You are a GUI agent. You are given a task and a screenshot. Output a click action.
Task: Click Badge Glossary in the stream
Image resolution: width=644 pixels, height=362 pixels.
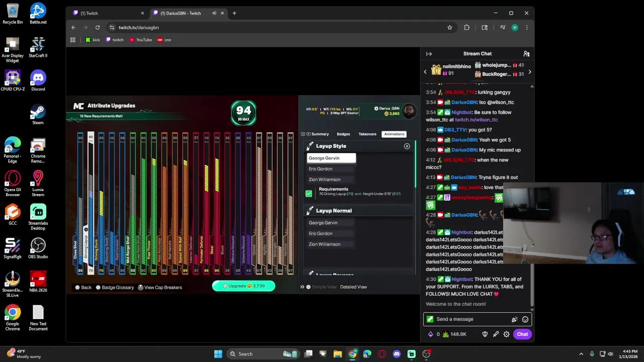[115, 288]
